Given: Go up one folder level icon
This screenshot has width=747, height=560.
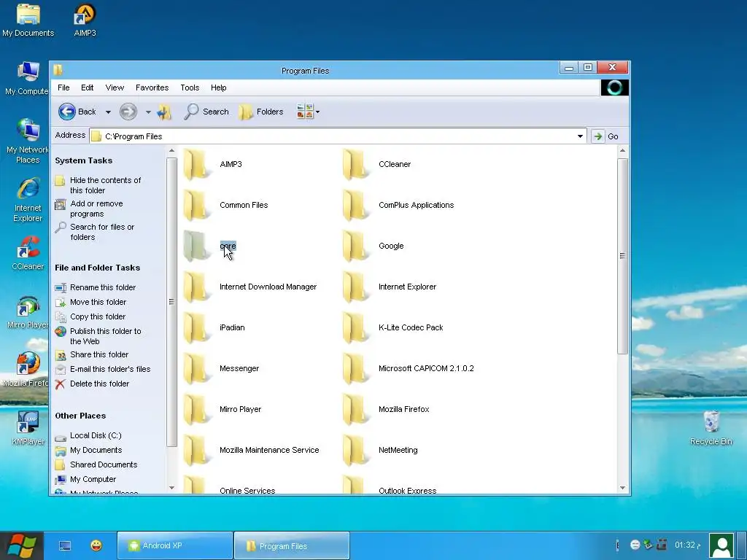Looking at the screenshot, I should tap(164, 112).
